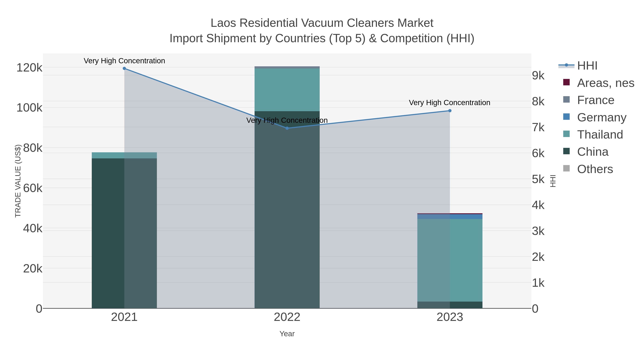644x362 pixels.
Task: Click the 2021 HHI data point marker
Action: pos(124,68)
